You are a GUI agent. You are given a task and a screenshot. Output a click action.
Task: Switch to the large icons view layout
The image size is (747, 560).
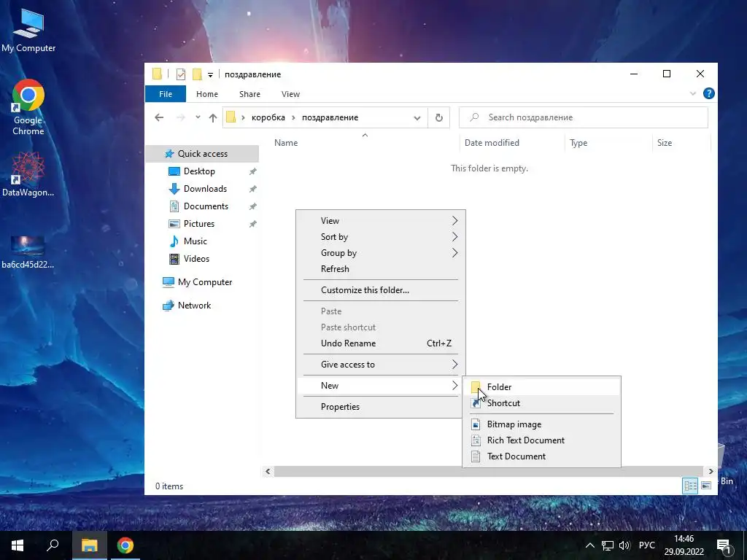tap(706, 486)
